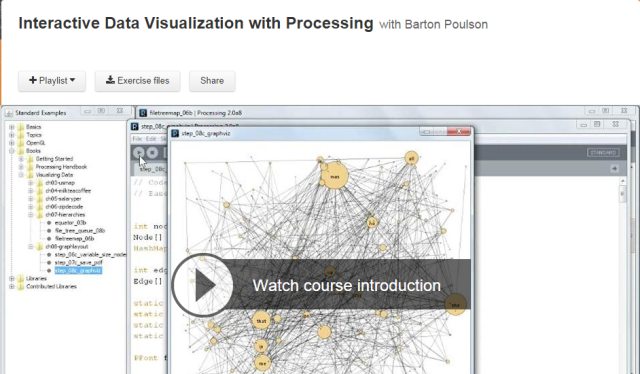Expand the Libraries folder
This screenshot has width=640, height=374.
pyautogui.click(x=11, y=278)
